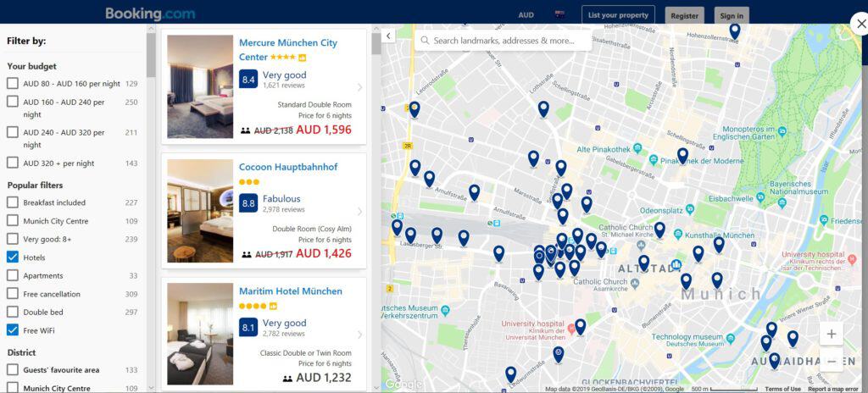The image size is (868, 393).
Task: Enable the Breakfast included filter
Action: (x=12, y=202)
